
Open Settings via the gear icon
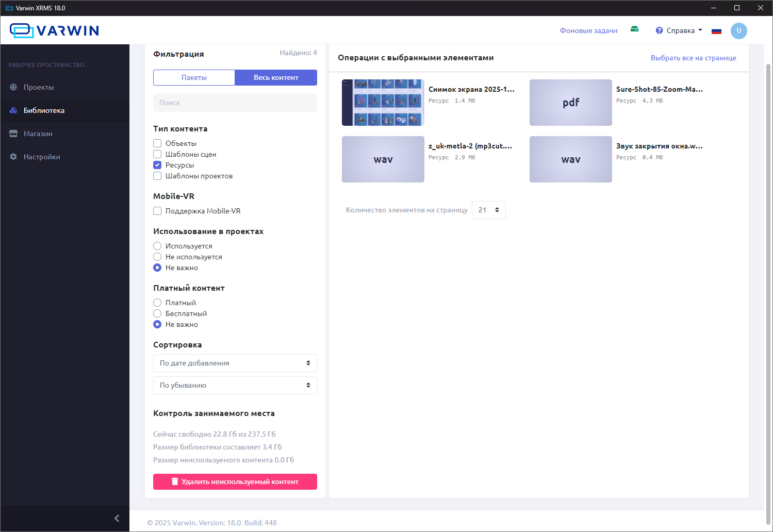(x=13, y=157)
